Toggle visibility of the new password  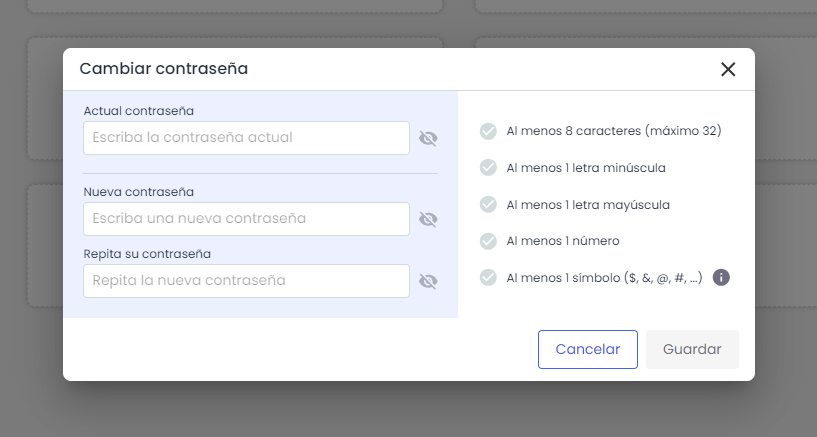pyautogui.click(x=428, y=219)
